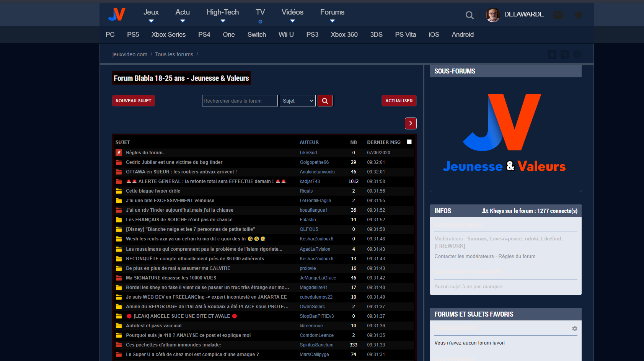Select the PS5 platform tab
Image resolution: width=644 pixels, height=361 pixels.
pos(133,34)
